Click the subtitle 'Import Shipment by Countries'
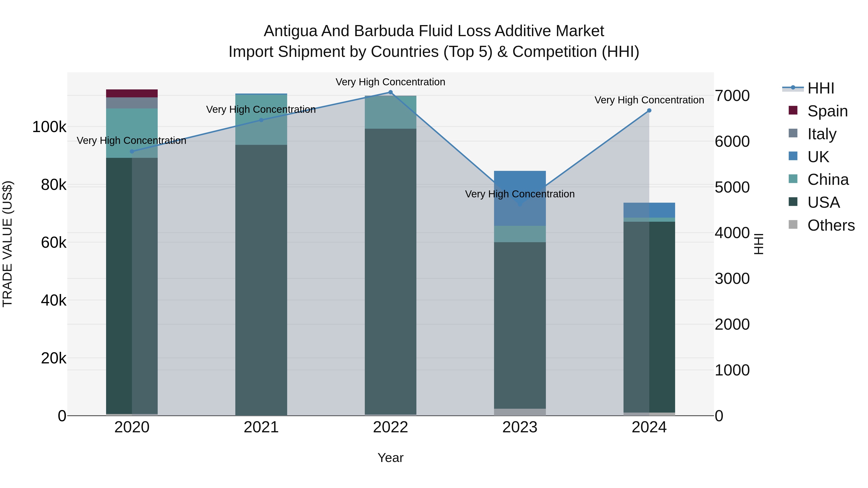 (x=334, y=52)
